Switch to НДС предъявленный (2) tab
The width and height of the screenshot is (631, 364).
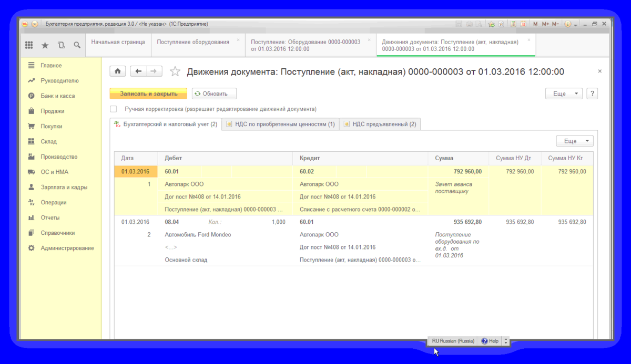(x=380, y=124)
